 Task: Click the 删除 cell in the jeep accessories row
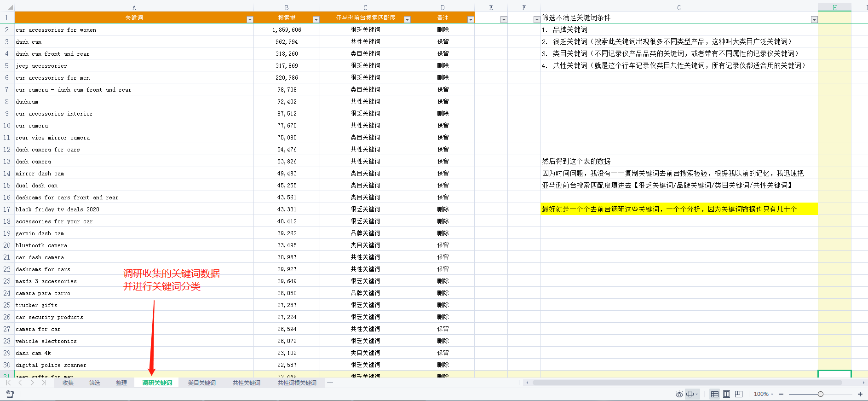click(x=443, y=65)
